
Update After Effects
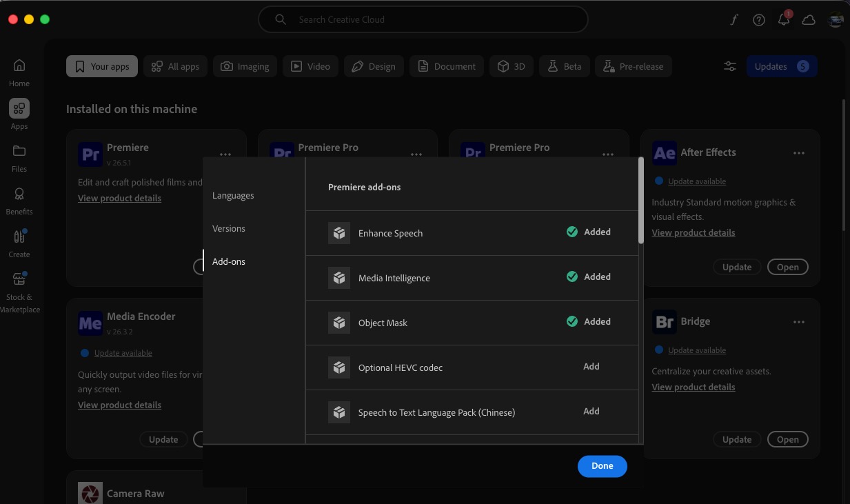coord(737,267)
